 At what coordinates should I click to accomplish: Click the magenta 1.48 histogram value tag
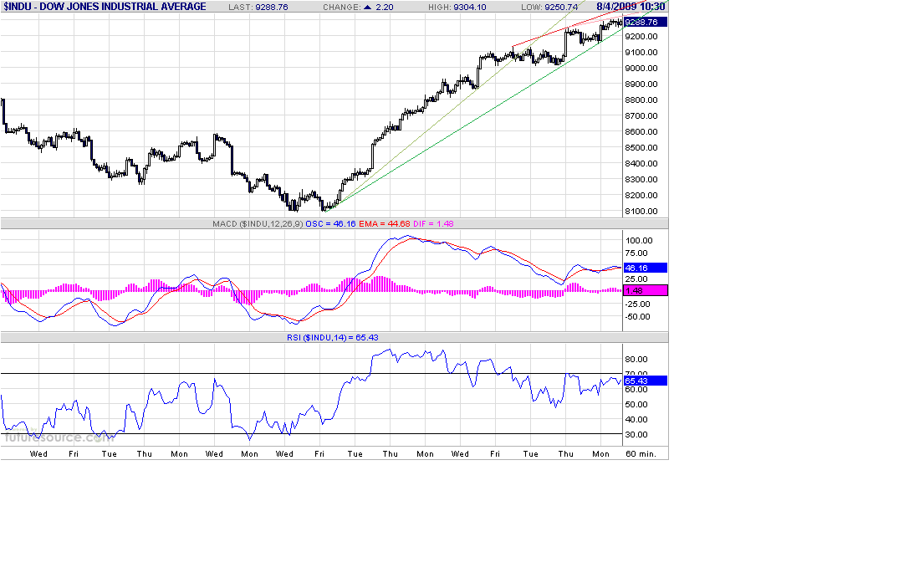(x=646, y=290)
